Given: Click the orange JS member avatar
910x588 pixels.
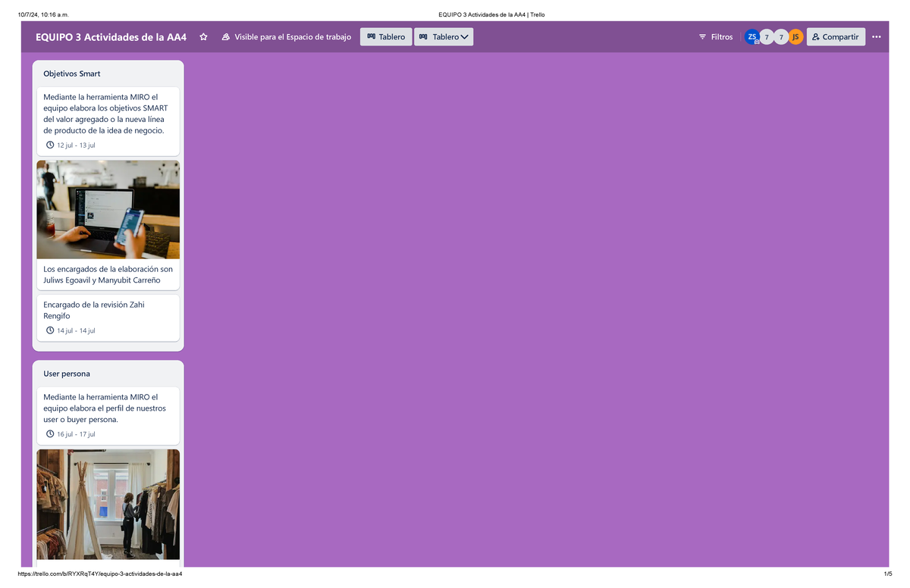Looking at the screenshot, I should 795,37.
